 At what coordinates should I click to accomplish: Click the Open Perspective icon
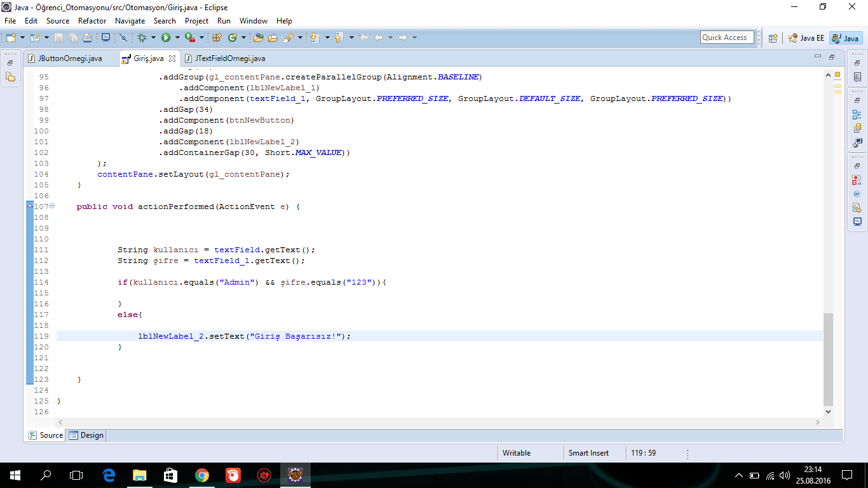[773, 38]
